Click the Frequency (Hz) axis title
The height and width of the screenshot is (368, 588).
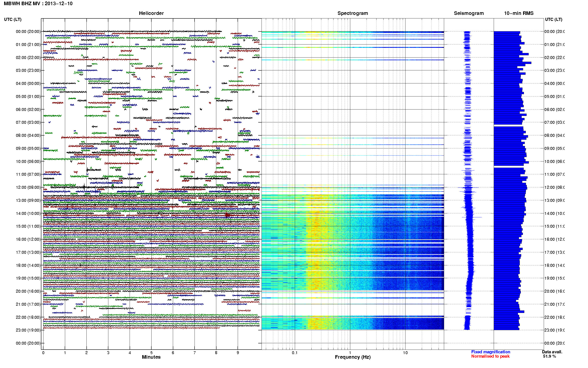click(353, 357)
